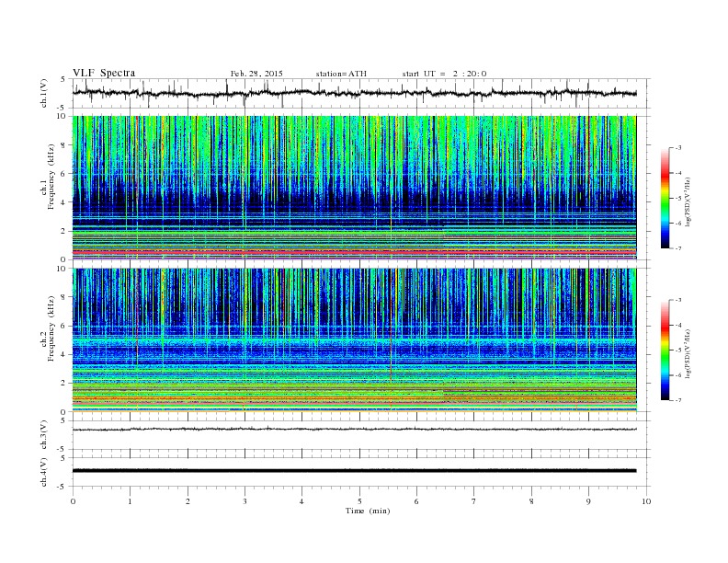Image resolution: width=728 pixels, height=563 pixels.
Task: Click the ch.3 voltage trace line
Action: tap(354, 429)
